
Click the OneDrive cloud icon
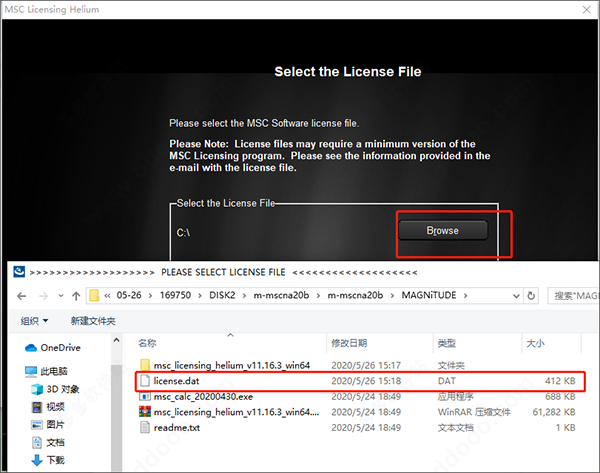tap(31, 348)
